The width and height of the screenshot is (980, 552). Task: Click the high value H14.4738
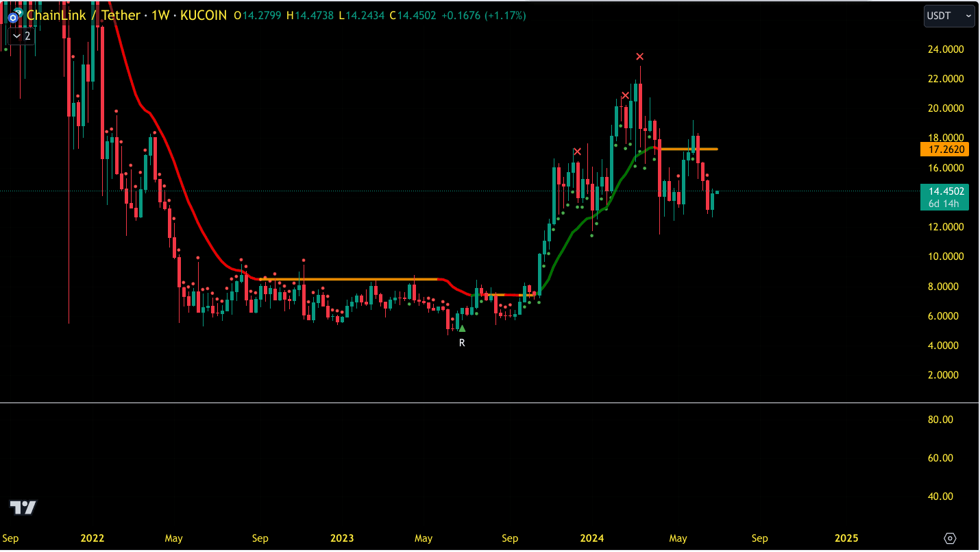tap(310, 15)
